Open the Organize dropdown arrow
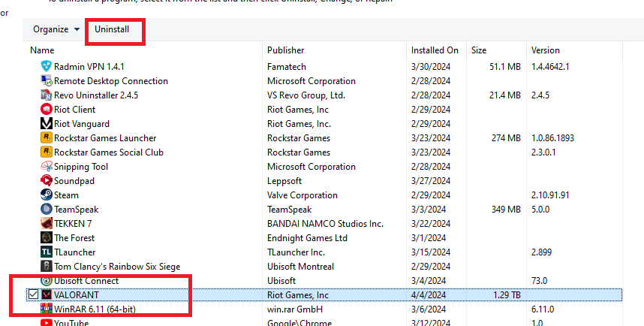The image size is (644, 326). tap(77, 29)
